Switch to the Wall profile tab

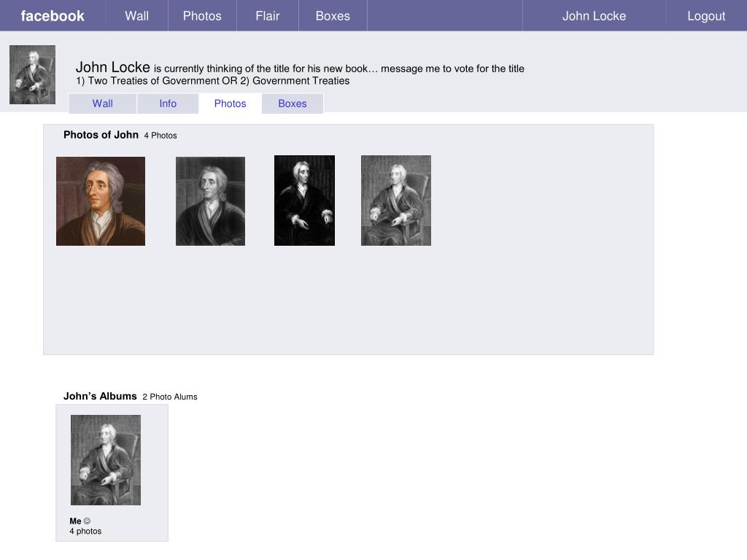pyautogui.click(x=102, y=104)
